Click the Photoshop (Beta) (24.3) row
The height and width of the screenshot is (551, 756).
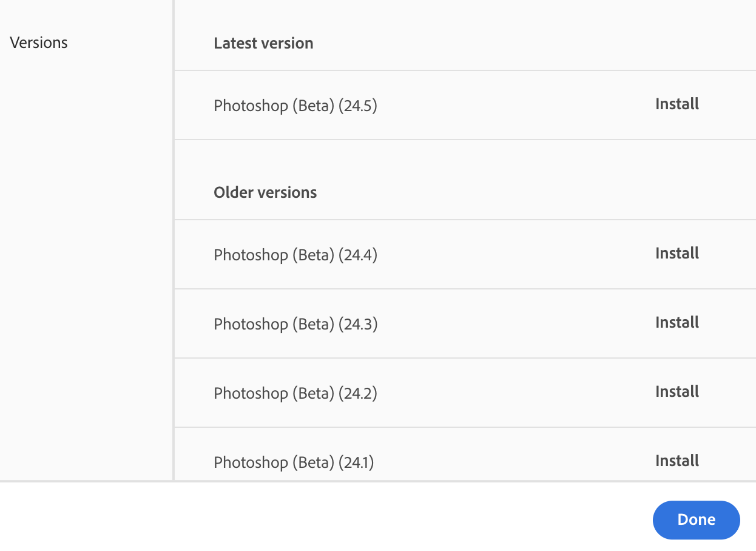[295, 324]
